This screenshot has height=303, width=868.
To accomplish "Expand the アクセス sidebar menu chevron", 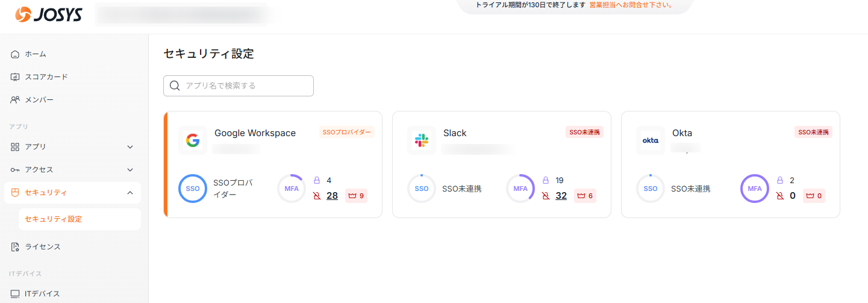I will (x=130, y=170).
